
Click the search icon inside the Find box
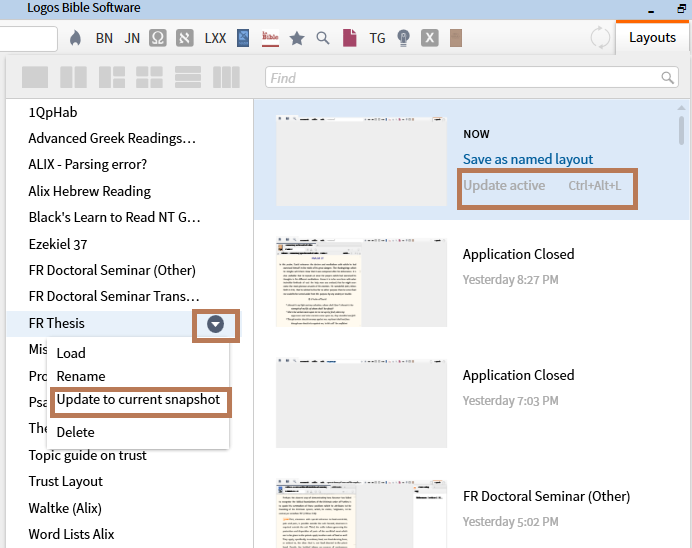(668, 78)
